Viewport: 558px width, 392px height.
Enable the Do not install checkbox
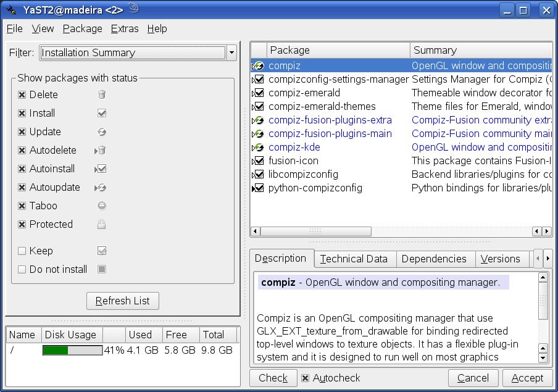22,270
